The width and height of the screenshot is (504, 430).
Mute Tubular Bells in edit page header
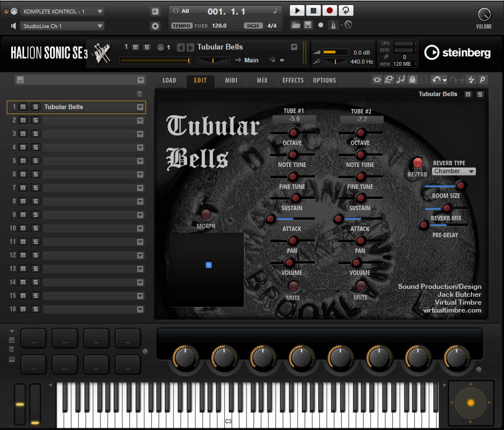click(468, 94)
